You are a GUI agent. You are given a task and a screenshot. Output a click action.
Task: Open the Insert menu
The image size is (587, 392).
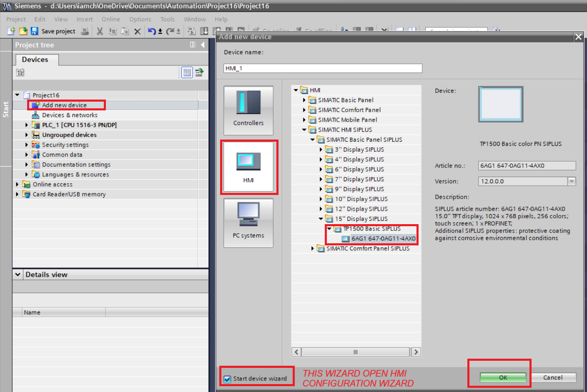coord(85,19)
